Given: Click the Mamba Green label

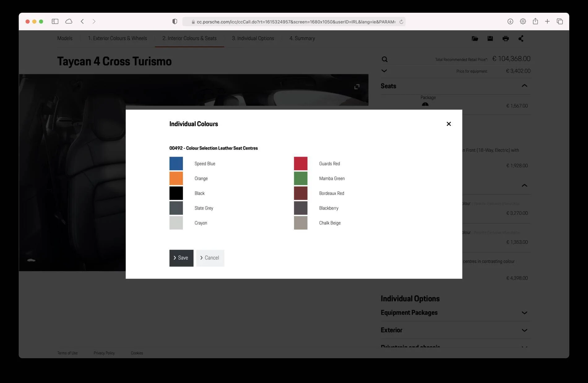Looking at the screenshot, I should 332,178.
